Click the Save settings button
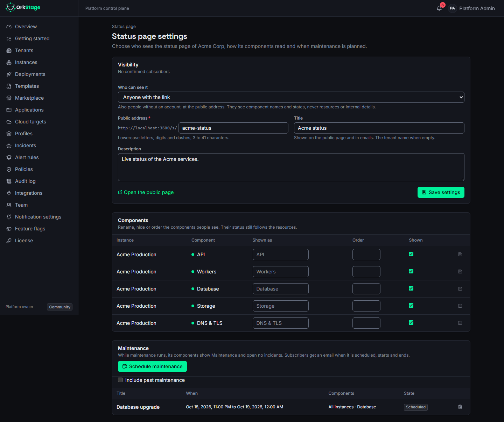 (441, 192)
